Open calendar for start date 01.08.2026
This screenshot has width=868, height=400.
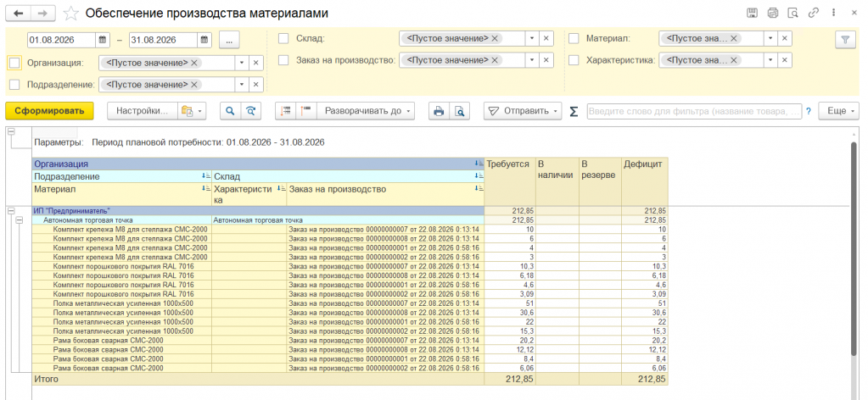pyautogui.click(x=103, y=40)
